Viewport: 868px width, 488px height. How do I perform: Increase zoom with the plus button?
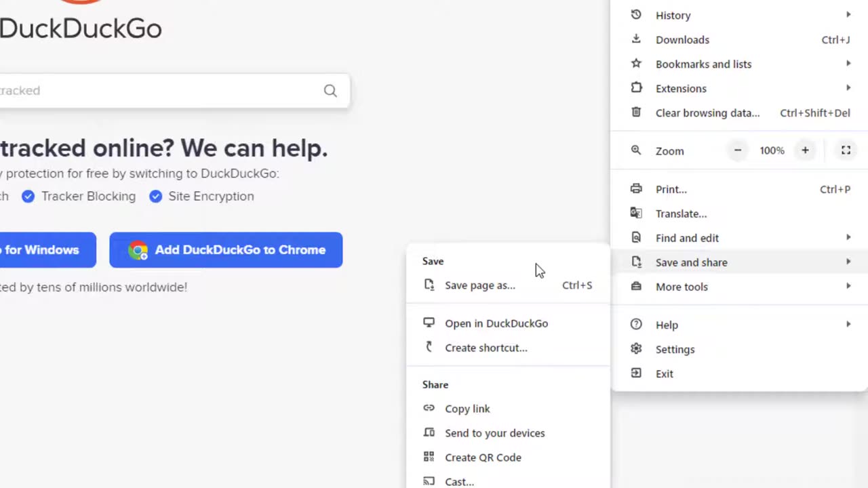tap(805, 150)
